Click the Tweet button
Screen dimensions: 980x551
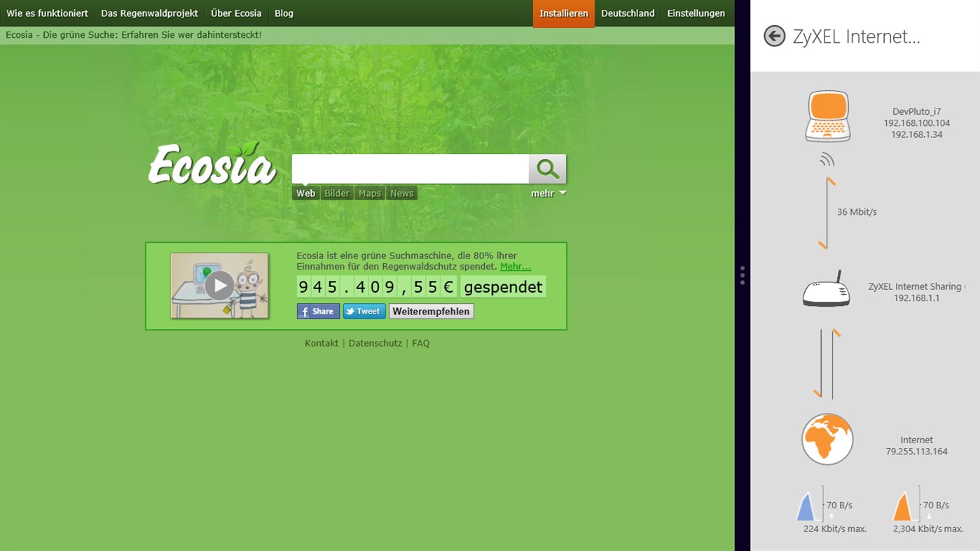tap(364, 312)
